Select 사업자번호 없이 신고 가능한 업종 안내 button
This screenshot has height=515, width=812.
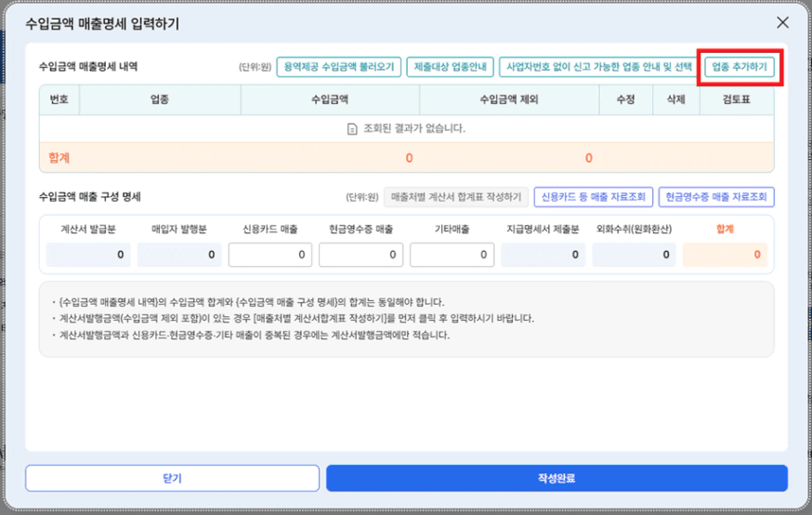click(597, 68)
